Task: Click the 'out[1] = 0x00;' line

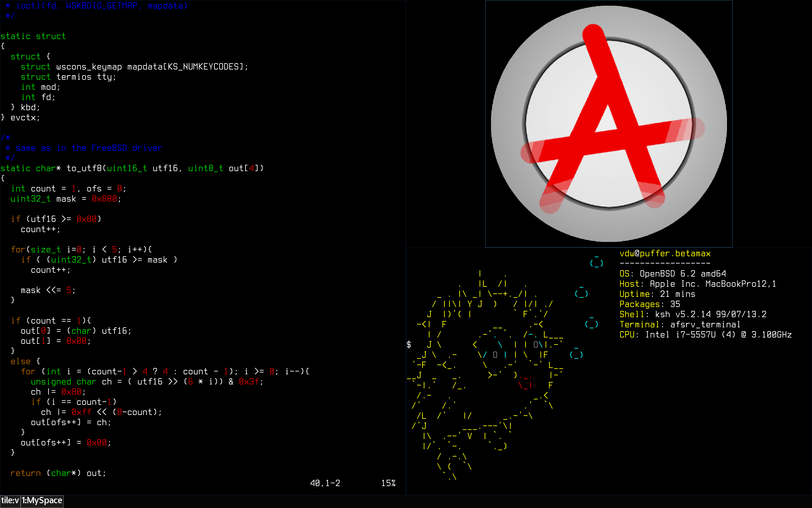Action: pos(56,341)
